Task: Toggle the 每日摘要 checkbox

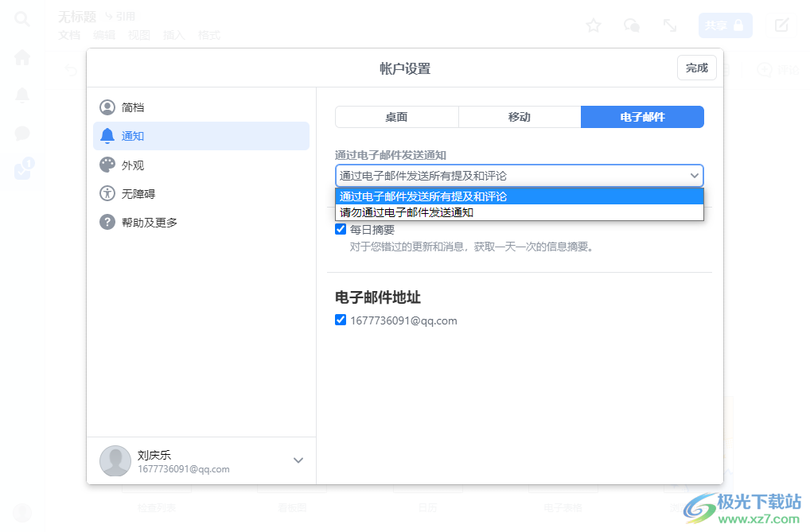Action: 341,229
